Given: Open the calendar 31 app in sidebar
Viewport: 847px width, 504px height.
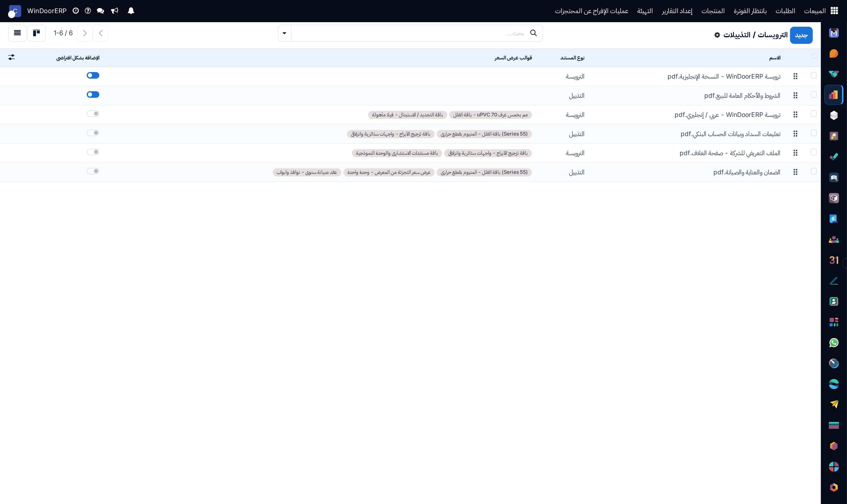Looking at the screenshot, I should pos(834,260).
